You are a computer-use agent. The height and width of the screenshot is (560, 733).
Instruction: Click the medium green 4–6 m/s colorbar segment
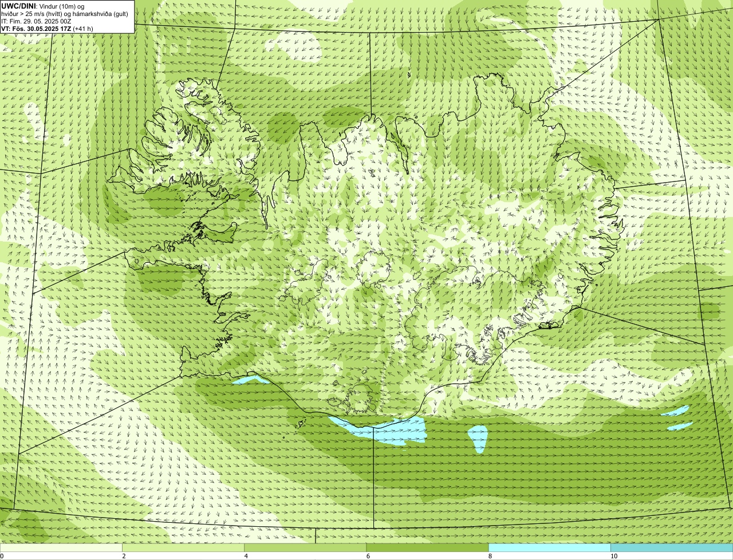pos(305,548)
